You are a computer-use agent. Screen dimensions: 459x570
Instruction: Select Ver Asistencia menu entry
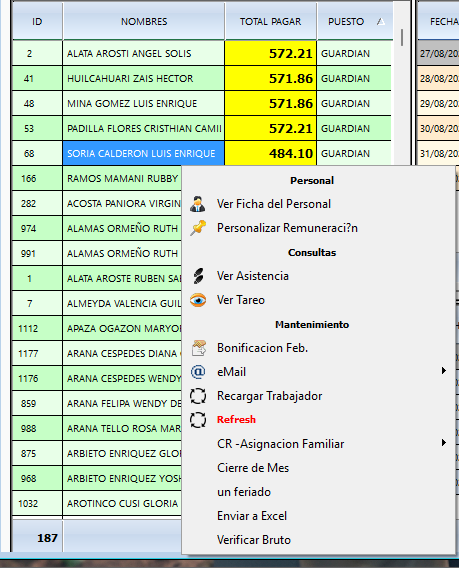[253, 276]
